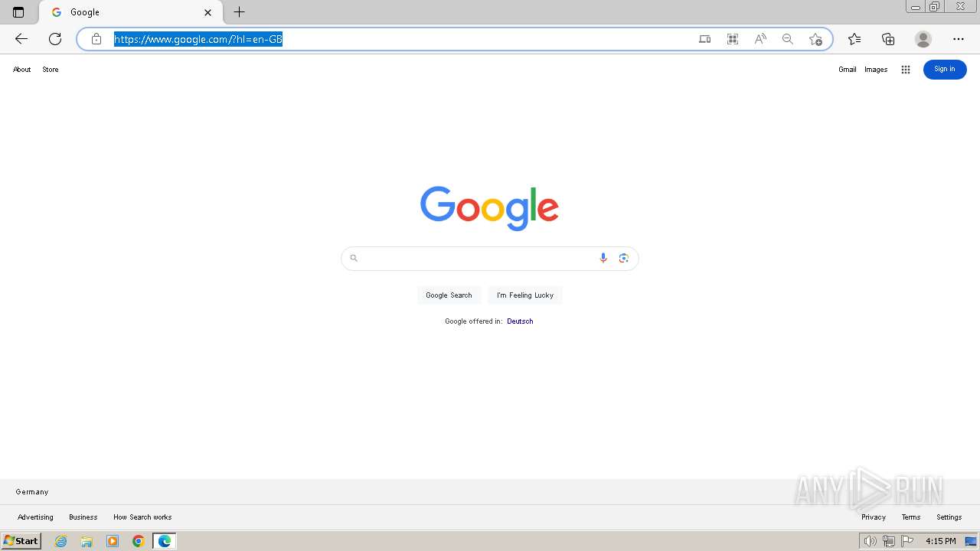Open the Google apps grid icon
980x551 pixels.
point(906,70)
